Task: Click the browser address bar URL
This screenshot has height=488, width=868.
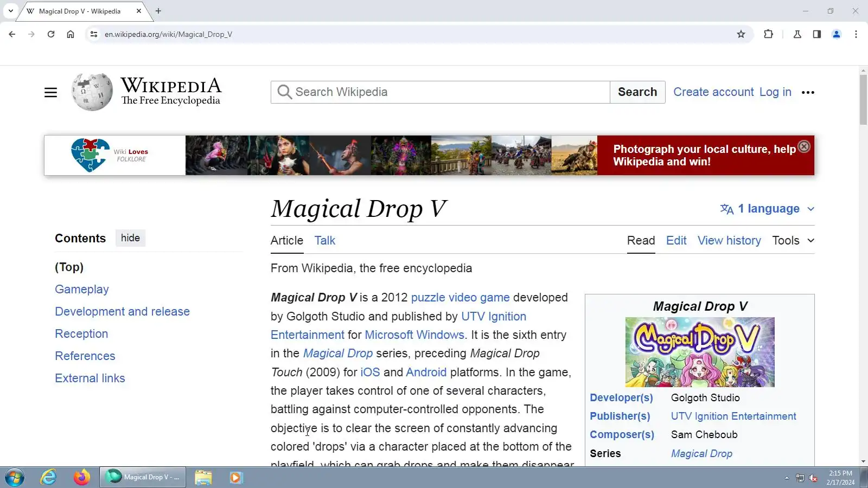Action: (x=169, y=34)
